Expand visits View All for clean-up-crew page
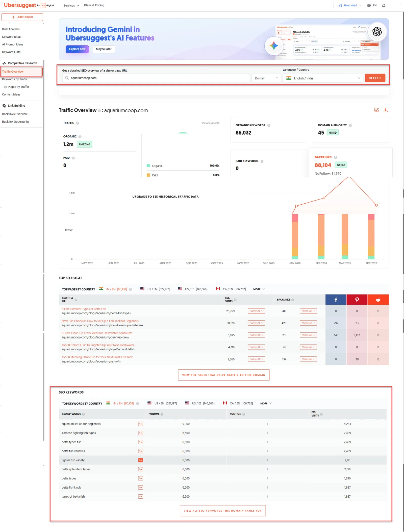The width and height of the screenshot is (404, 532). click(257, 335)
